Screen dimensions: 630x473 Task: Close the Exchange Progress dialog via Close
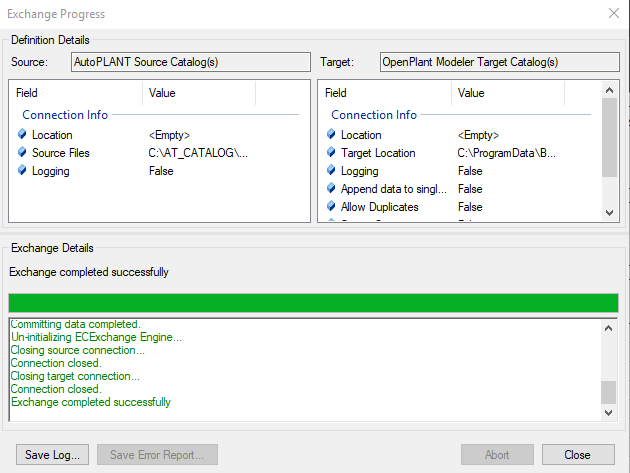pyautogui.click(x=578, y=455)
